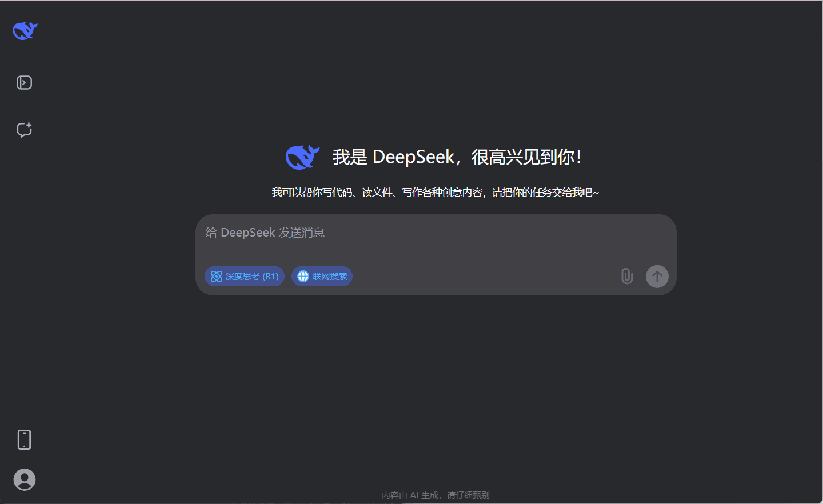Viewport: 823px width, 504px height.
Task: Focus the 给 DeepSeek 发送消息 input field
Action: (x=436, y=233)
